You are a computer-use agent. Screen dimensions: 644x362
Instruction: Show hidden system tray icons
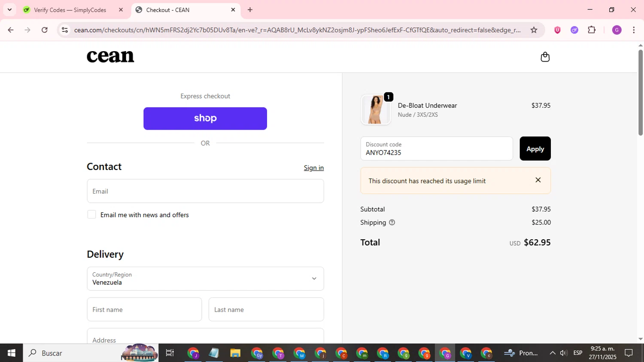click(x=552, y=353)
